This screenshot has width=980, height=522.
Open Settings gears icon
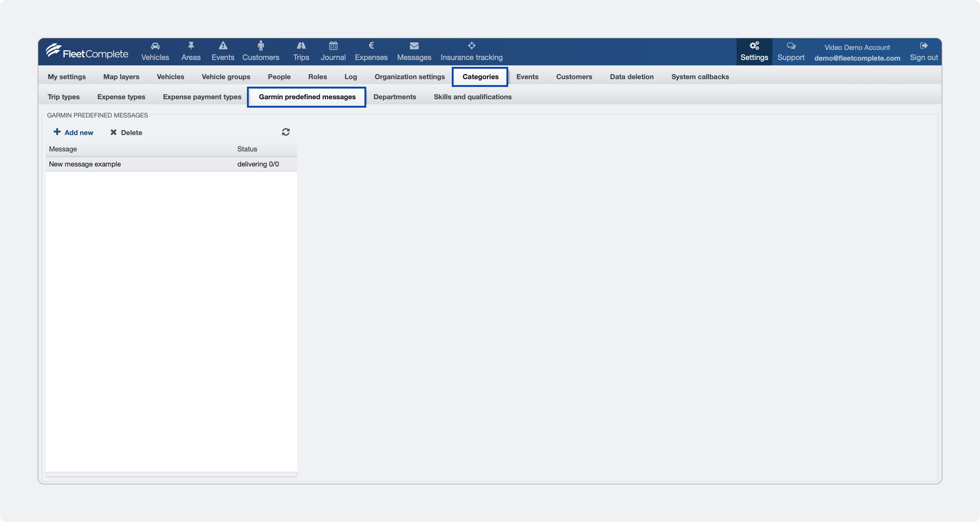754,46
